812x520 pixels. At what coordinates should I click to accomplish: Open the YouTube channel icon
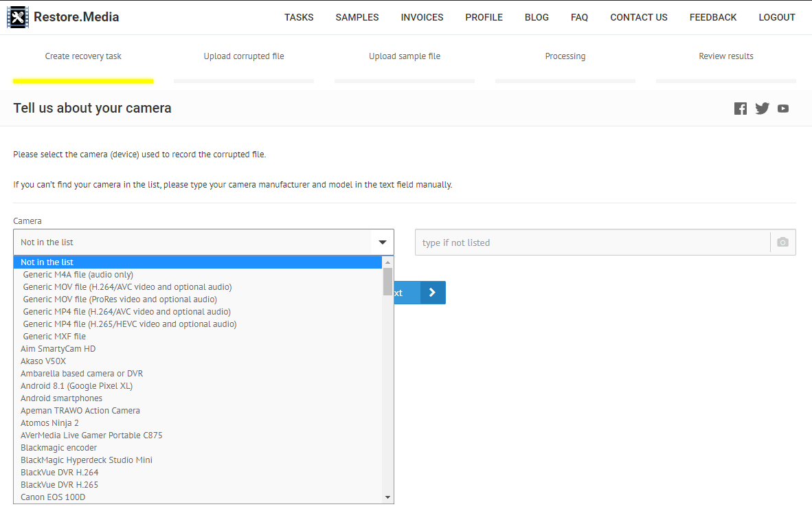point(783,109)
